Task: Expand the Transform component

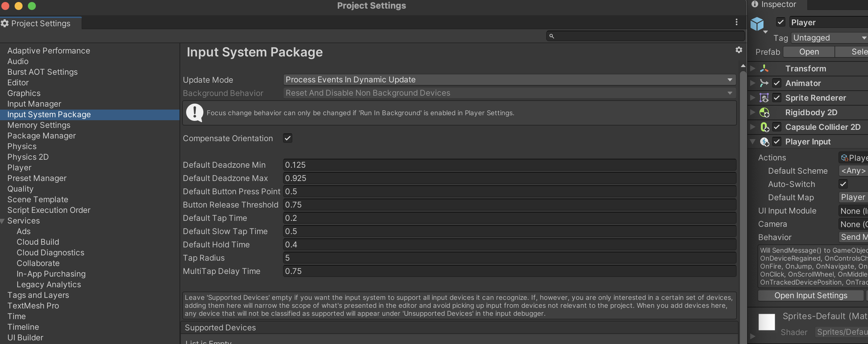Action: (753, 68)
